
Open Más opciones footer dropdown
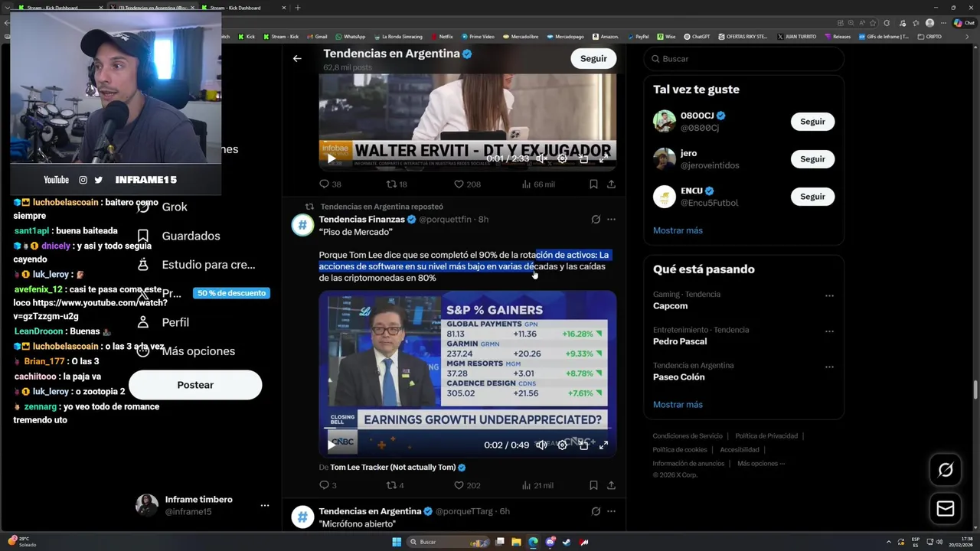click(x=761, y=463)
